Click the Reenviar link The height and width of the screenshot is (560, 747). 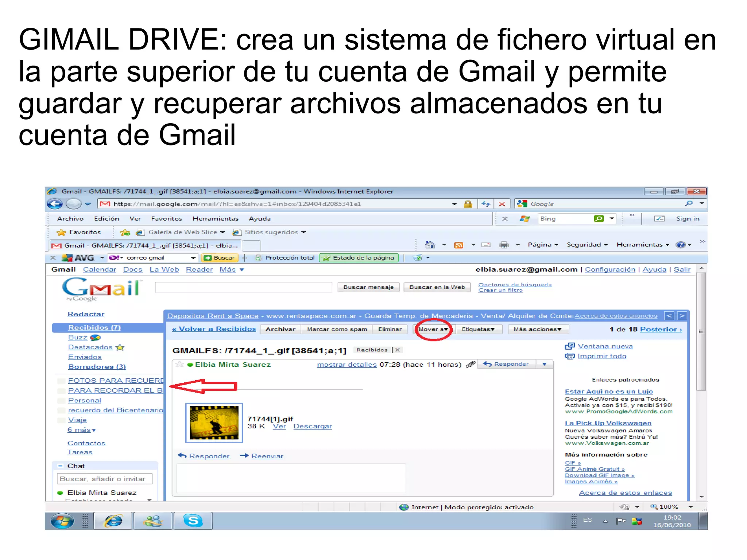point(267,456)
